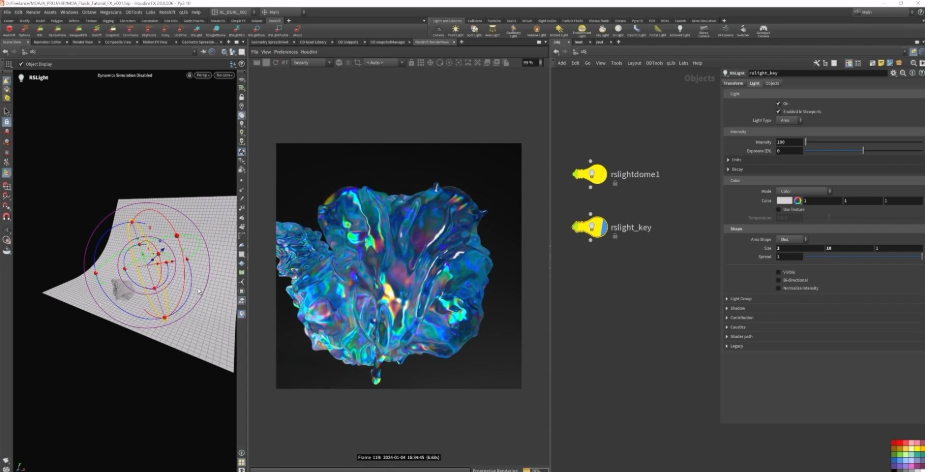Open the color wheel picker beside Color

pos(798,201)
